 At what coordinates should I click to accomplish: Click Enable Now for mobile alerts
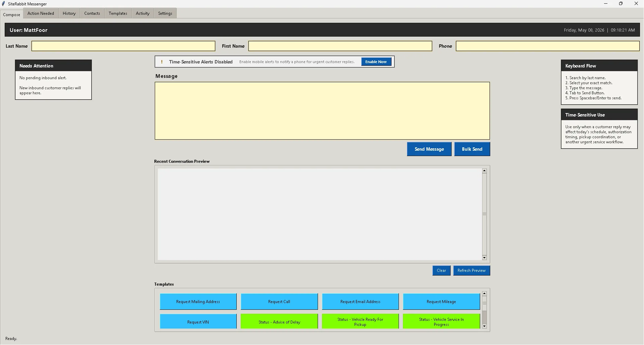click(x=376, y=62)
